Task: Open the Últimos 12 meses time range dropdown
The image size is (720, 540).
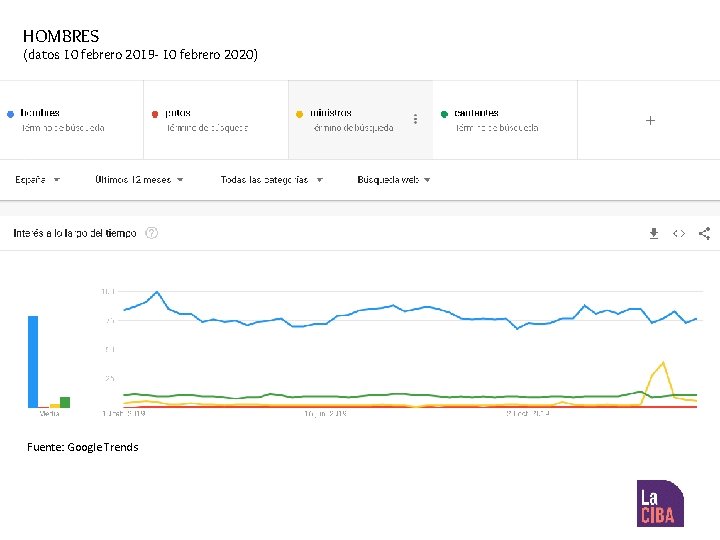Action: pyautogui.click(x=139, y=180)
